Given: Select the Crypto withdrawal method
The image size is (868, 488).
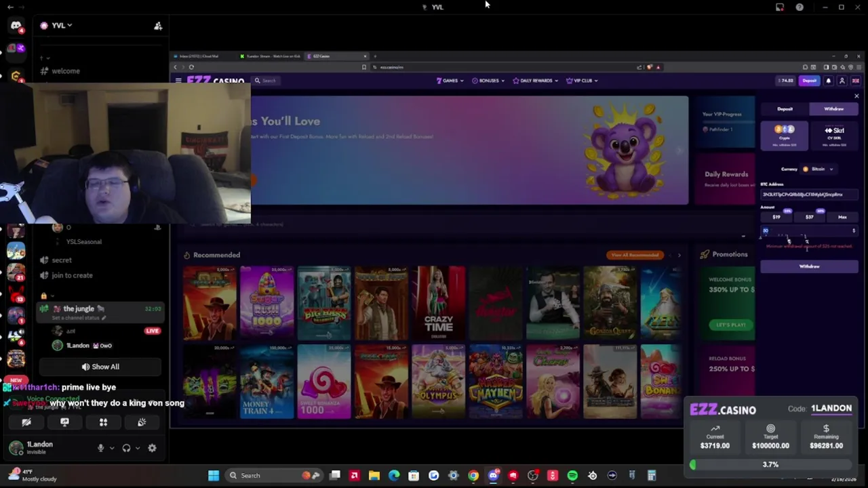Looking at the screenshot, I should pos(785,136).
